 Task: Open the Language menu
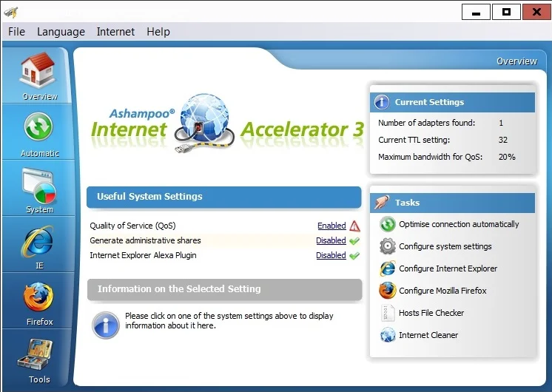pos(61,32)
